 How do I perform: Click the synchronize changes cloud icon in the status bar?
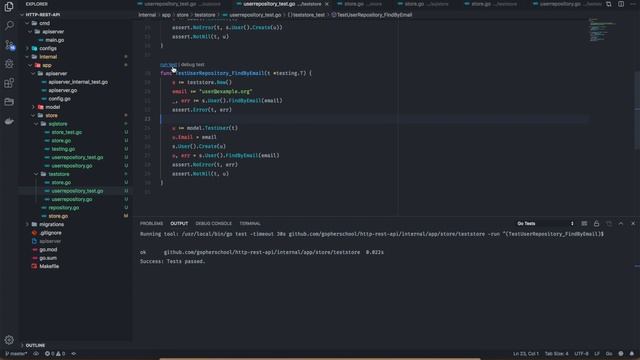point(36,353)
